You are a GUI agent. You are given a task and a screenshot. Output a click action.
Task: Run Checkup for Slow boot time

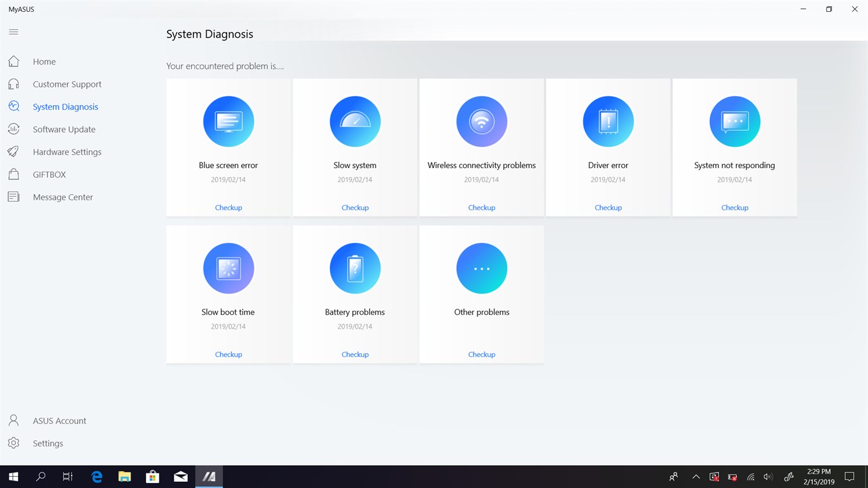pyautogui.click(x=228, y=355)
